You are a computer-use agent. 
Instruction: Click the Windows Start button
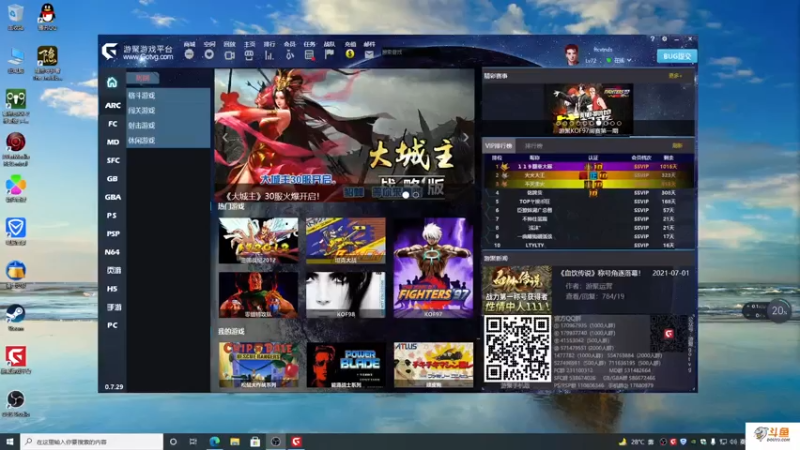pos(10,441)
